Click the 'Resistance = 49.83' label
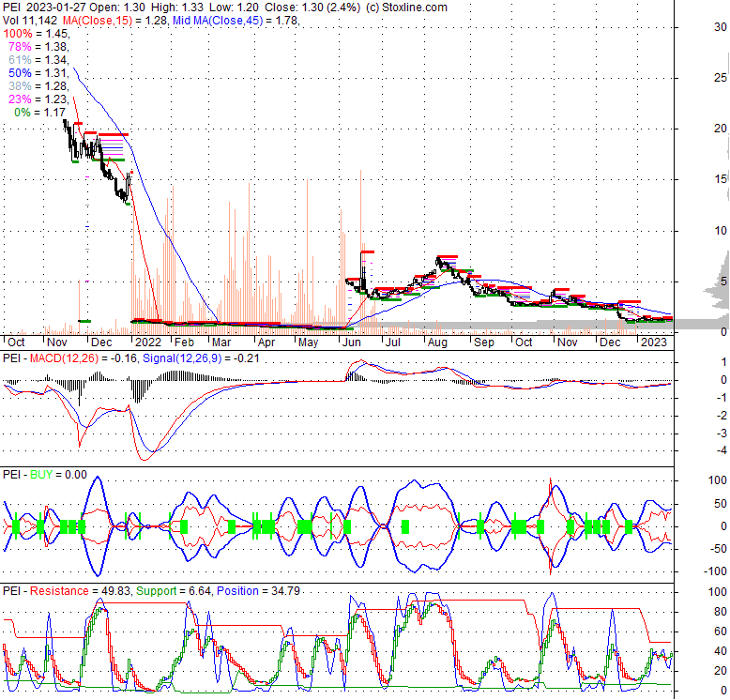Screen dimensions: 730x700 pyautogui.click(x=81, y=590)
